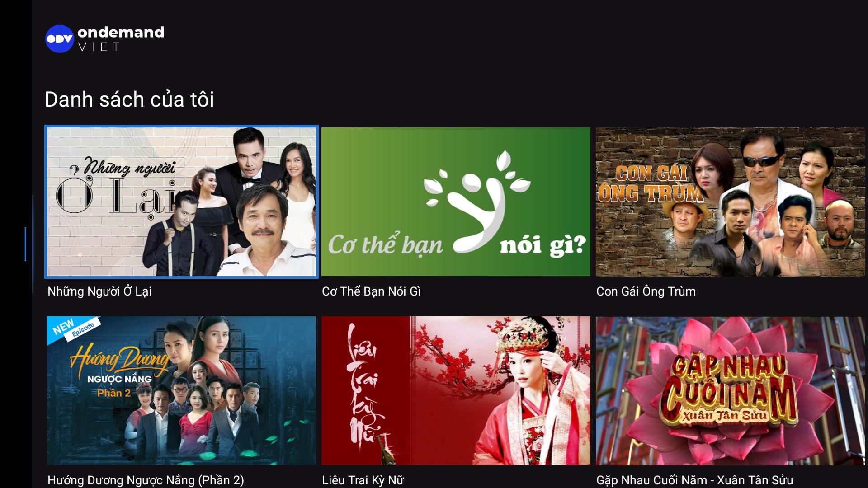Click the round ODV logo icon
The width and height of the screenshot is (868, 488).
coord(60,39)
